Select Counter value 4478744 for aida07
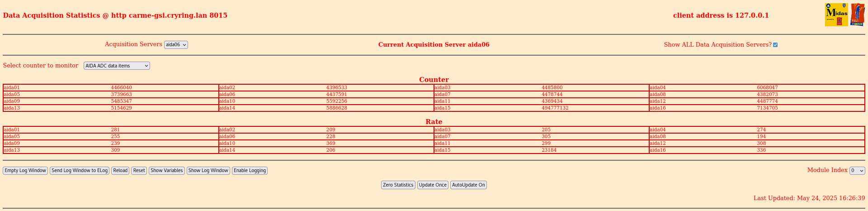868x211 pixels. (552, 95)
